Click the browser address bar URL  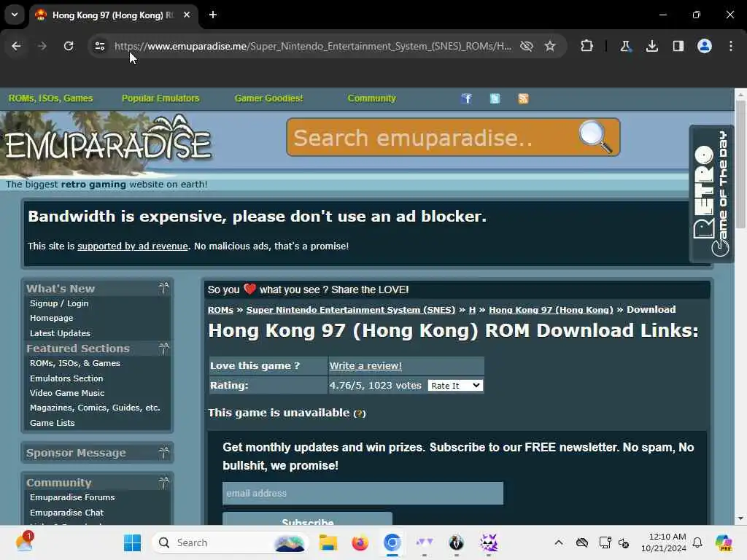[x=312, y=46]
